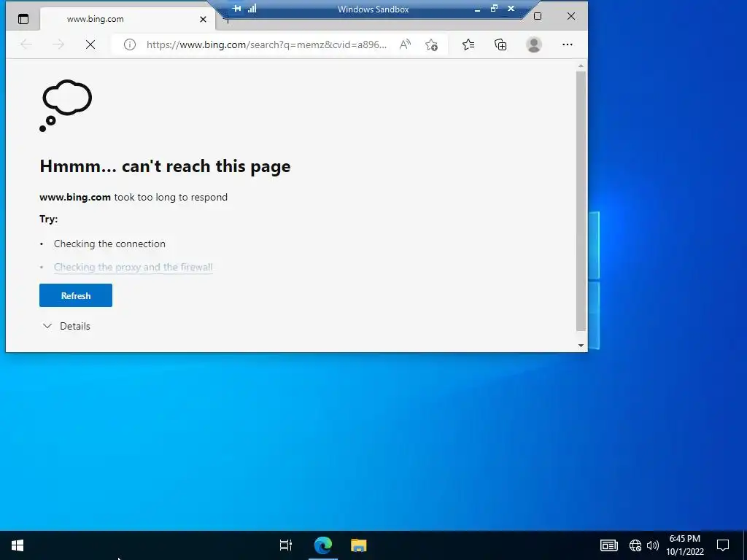This screenshot has height=560, width=747.
Task: View site information icon in address bar
Action: coord(130,44)
